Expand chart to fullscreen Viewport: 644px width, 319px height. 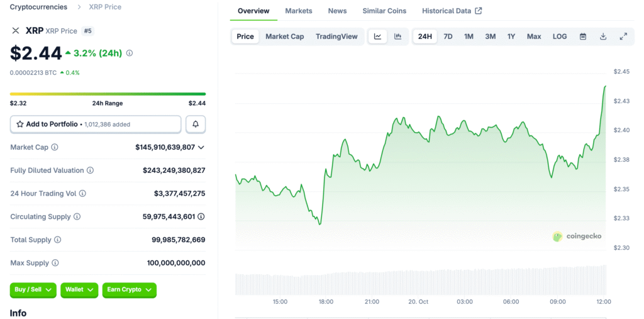(x=623, y=36)
